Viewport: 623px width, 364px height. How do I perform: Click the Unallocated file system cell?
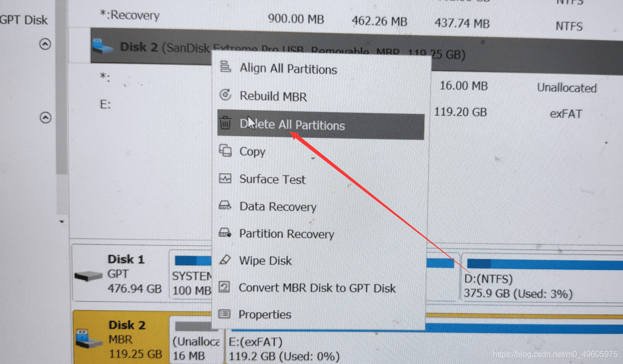tap(567, 88)
